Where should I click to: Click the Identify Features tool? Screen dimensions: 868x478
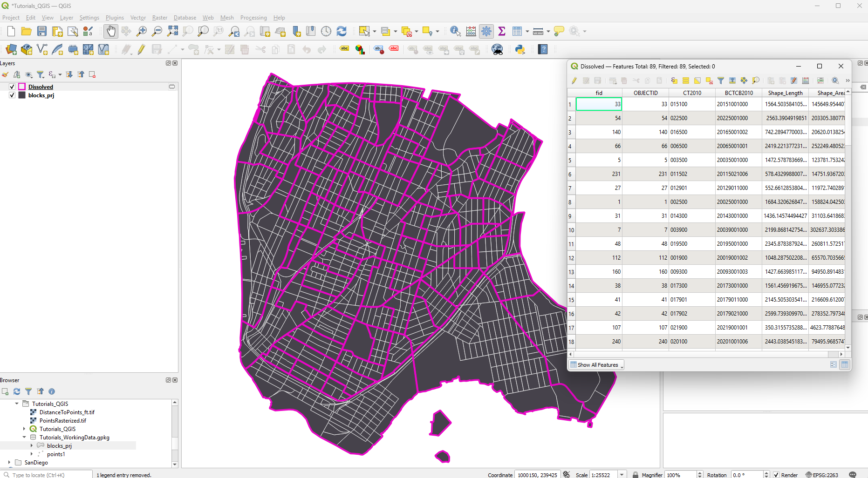coord(455,31)
